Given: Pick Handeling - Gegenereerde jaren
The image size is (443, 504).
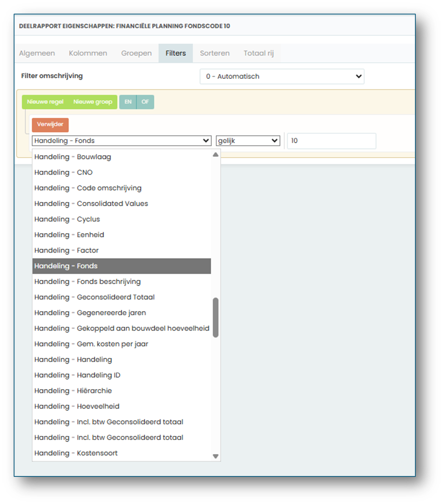Looking at the screenshot, I should click(122, 313).
